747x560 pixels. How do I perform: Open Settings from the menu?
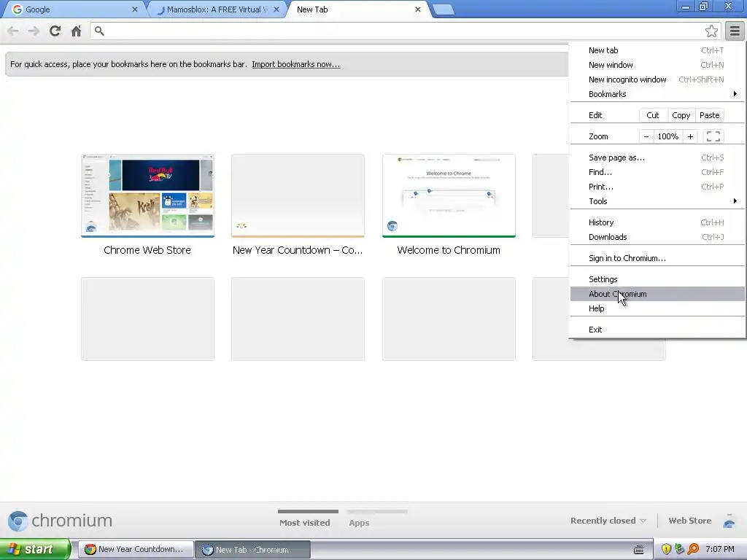click(657, 279)
